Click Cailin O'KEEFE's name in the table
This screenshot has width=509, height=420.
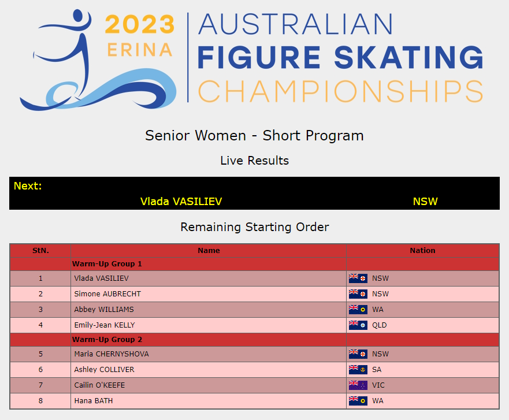99,385
